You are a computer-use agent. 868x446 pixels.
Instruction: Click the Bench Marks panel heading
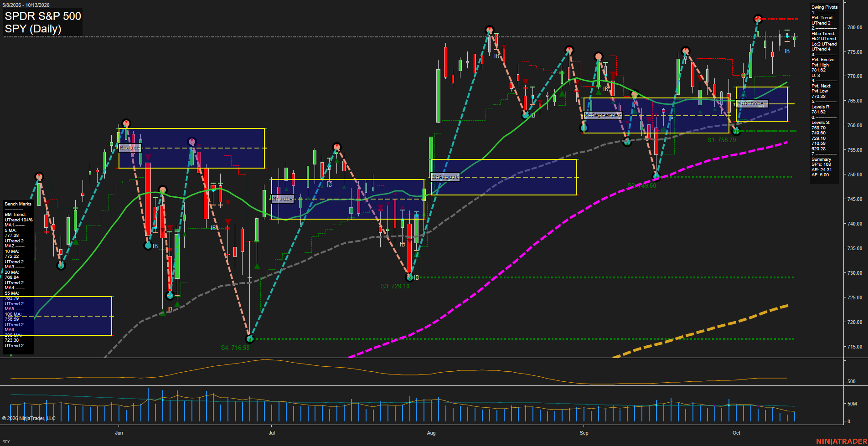[18, 204]
